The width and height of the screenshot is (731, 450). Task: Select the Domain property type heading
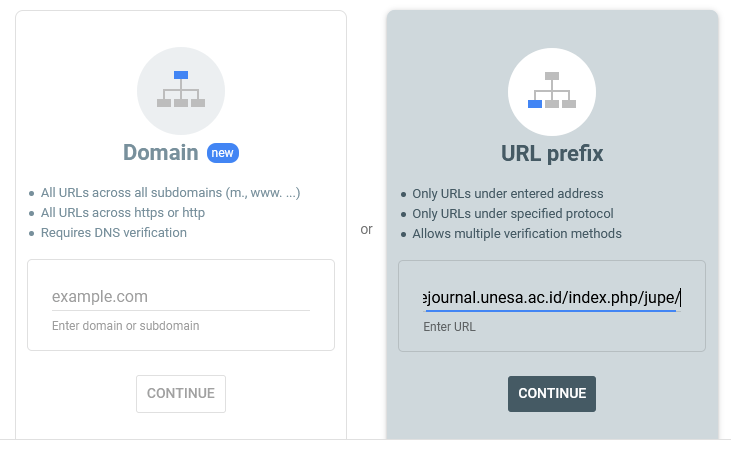(161, 153)
